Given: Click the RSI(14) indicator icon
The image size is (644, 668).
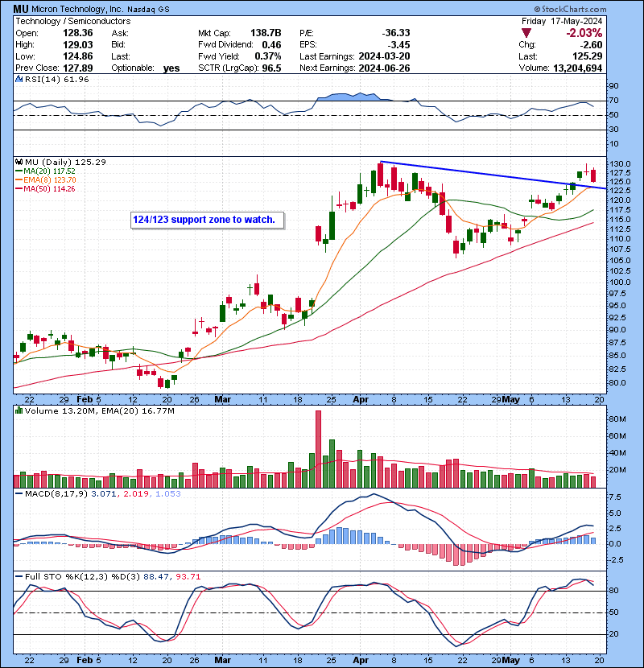Looking at the screenshot, I should click(19, 79).
